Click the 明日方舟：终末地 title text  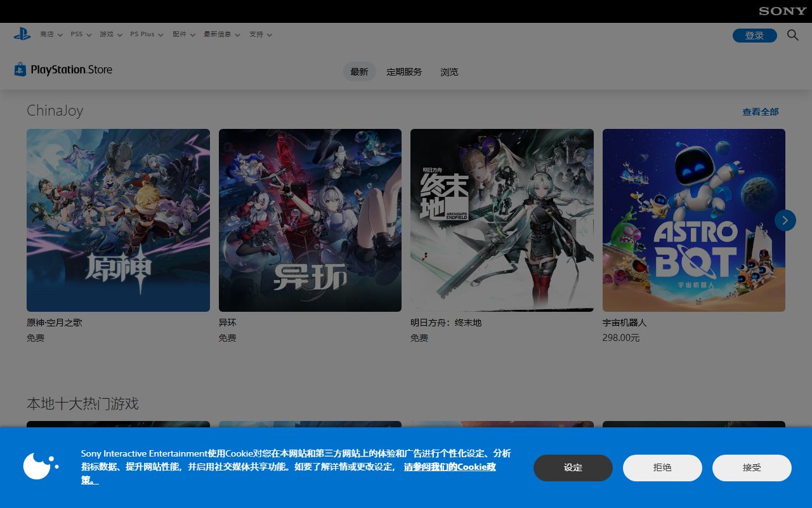pos(446,323)
